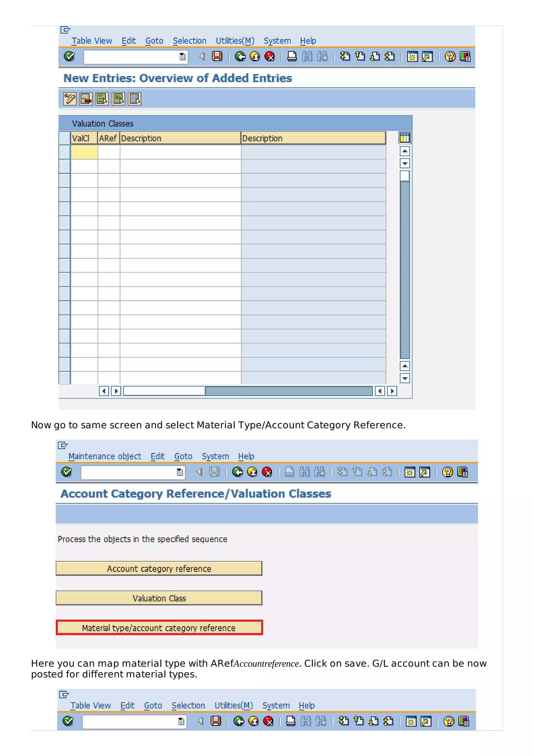The image size is (534, 756).
Task: Click the green Enter checkmark in top toolbar
Action: coord(69,57)
